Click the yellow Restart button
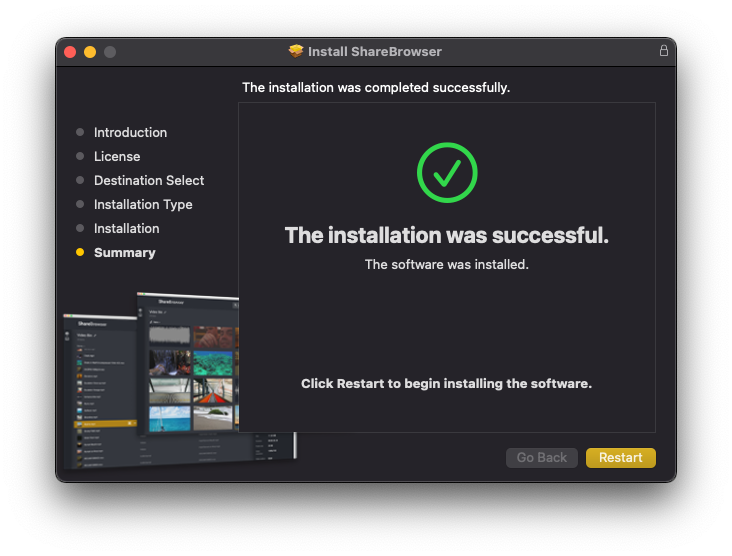 (x=620, y=457)
